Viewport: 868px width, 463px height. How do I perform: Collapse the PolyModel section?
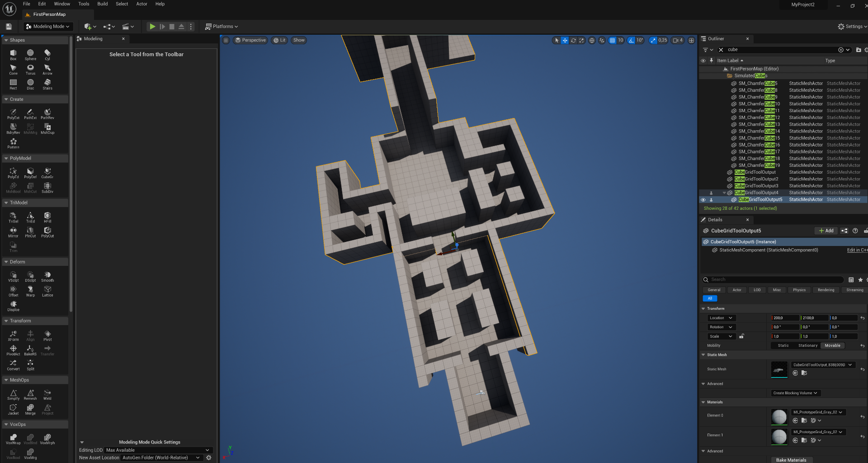tap(6, 159)
